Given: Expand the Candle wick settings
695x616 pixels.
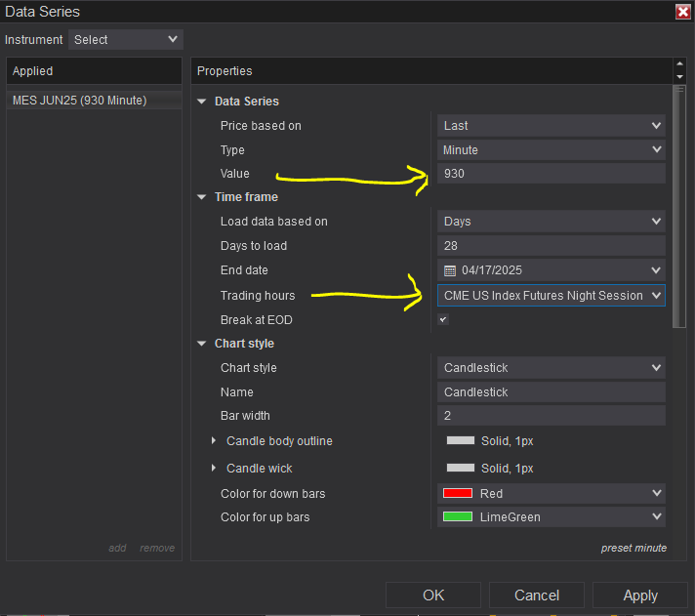Looking at the screenshot, I should click(x=214, y=469).
